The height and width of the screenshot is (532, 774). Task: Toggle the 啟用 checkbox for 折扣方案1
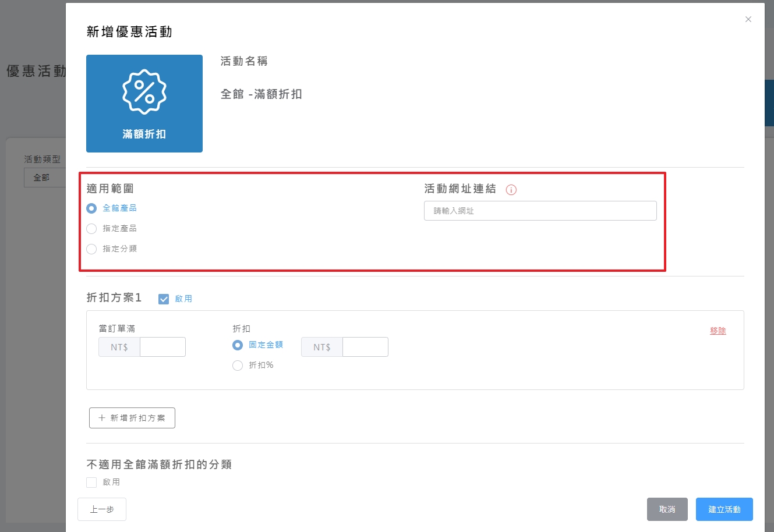[x=164, y=299]
